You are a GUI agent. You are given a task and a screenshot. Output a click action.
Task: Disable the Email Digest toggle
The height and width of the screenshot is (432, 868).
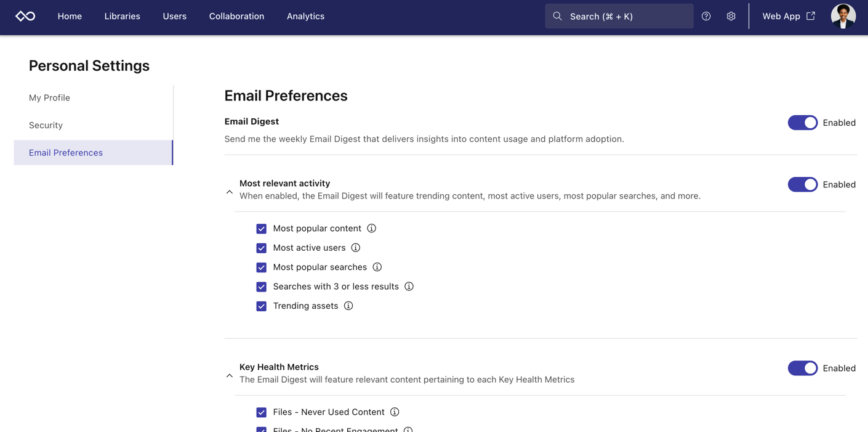click(x=802, y=123)
